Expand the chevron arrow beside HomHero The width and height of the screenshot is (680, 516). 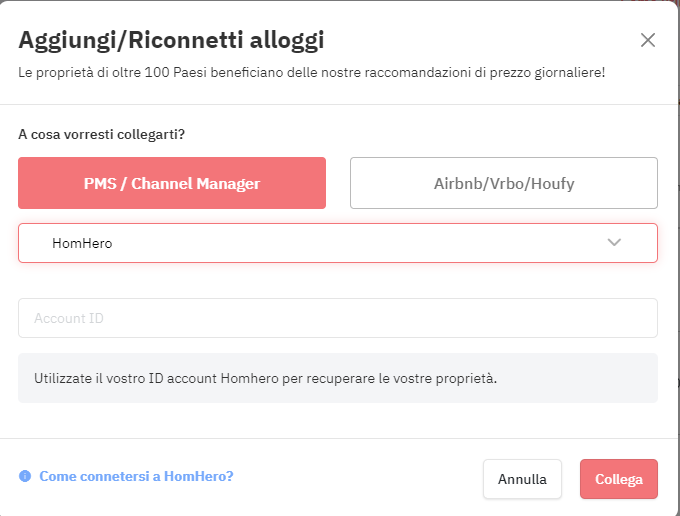(614, 242)
